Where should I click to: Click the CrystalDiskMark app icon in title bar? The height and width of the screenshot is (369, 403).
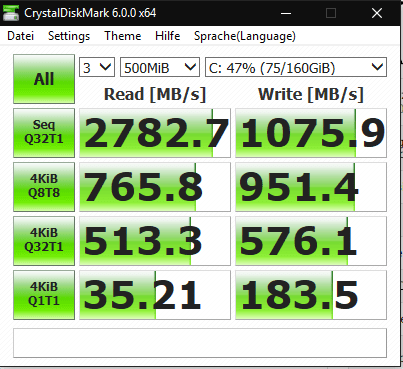pyautogui.click(x=10, y=13)
